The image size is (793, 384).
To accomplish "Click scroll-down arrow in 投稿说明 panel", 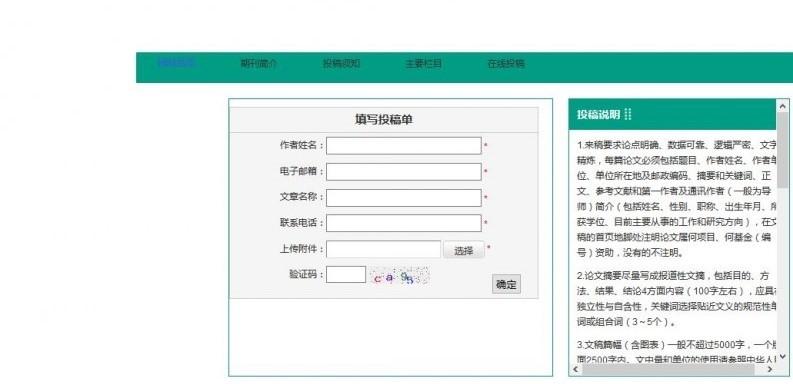I will point(783,357).
